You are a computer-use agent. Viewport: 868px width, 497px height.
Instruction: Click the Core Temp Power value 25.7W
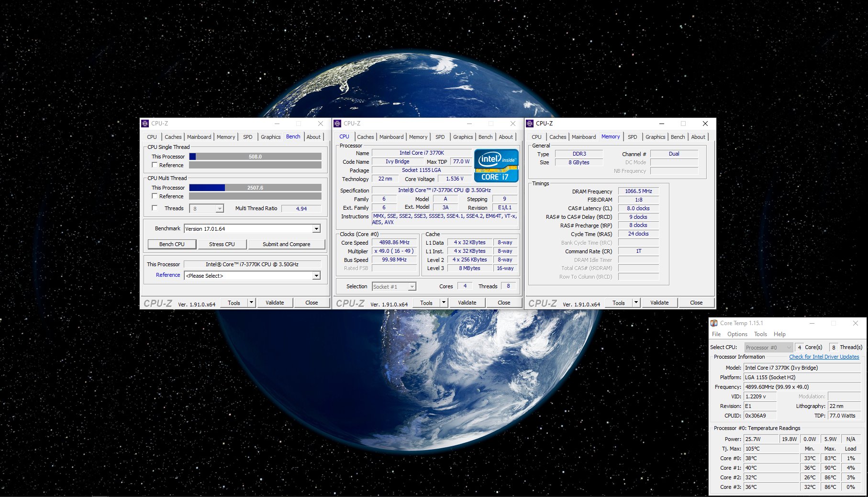click(x=761, y=439)
